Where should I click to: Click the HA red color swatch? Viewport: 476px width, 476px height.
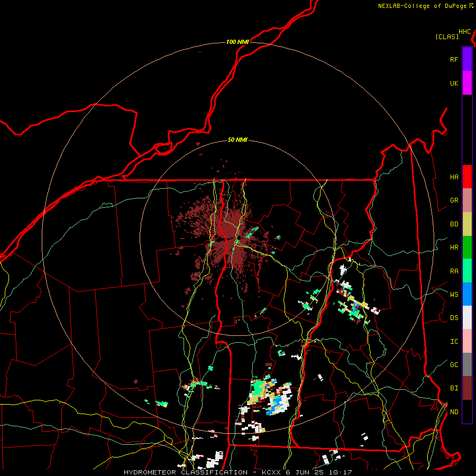(x=467, y=177)
